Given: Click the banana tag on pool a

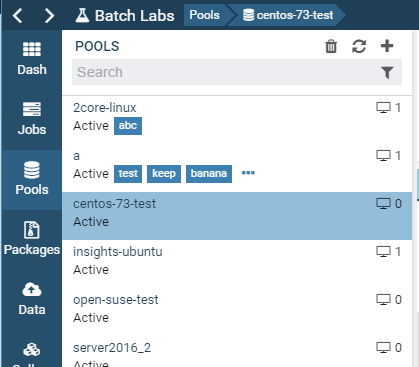Looking at the screenshot, I should click(209, 174).
